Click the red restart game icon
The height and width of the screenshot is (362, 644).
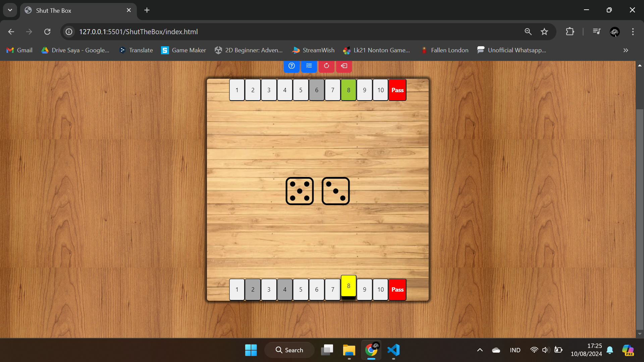click(326, 66)
